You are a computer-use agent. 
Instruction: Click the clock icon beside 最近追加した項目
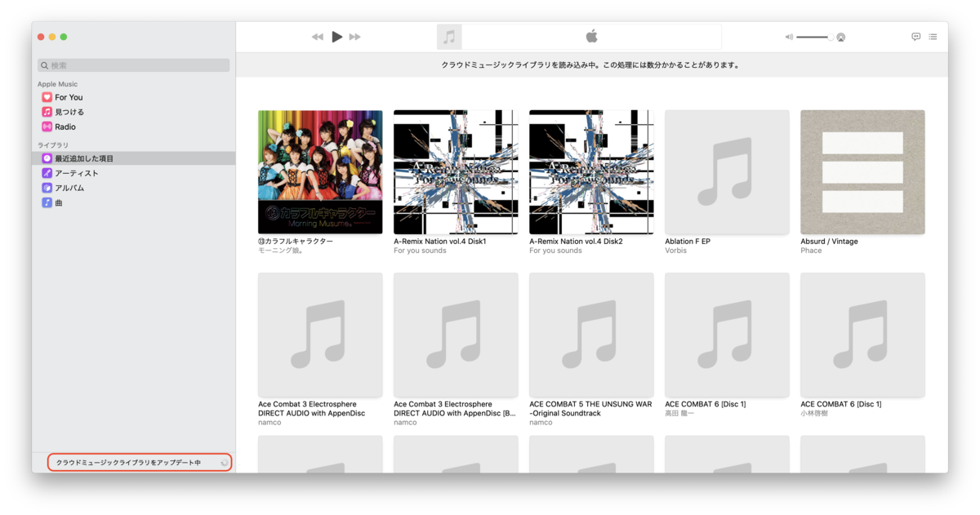47,158
